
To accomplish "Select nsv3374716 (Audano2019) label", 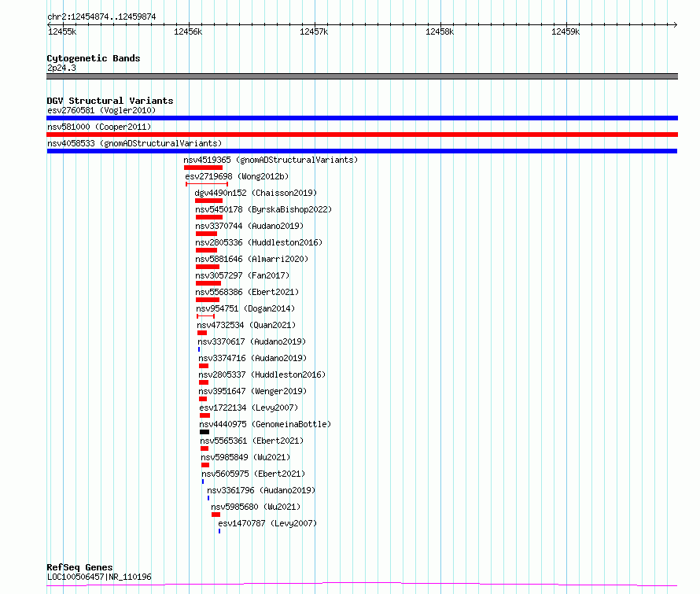I will (x=252, y=358).
